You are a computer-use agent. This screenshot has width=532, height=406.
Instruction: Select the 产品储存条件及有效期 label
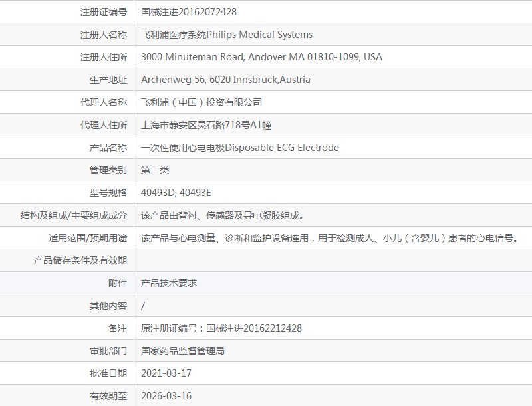(80, 260)
